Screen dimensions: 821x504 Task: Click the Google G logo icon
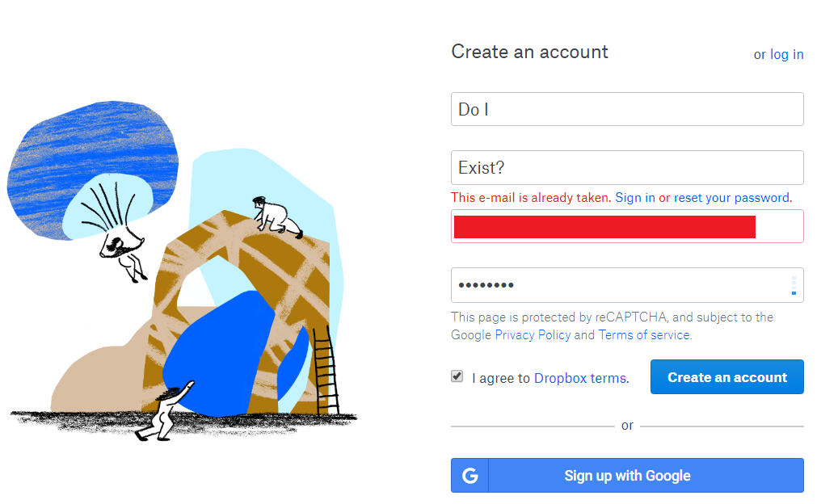tap(469, 476)
